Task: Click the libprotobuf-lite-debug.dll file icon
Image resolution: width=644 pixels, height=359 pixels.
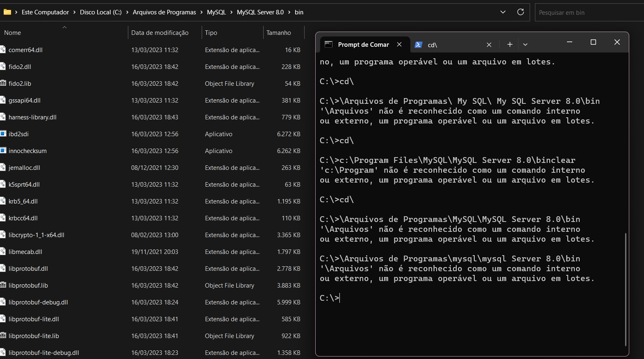Action: 3,352
